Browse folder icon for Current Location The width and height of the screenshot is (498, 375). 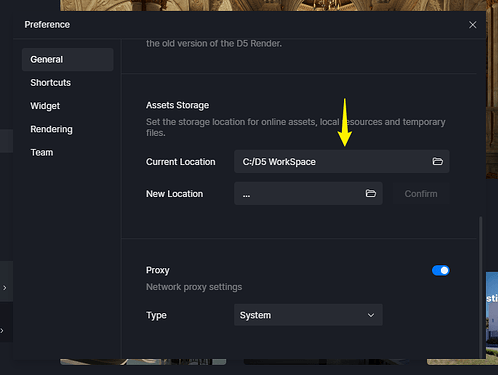(x=437, y=161)
